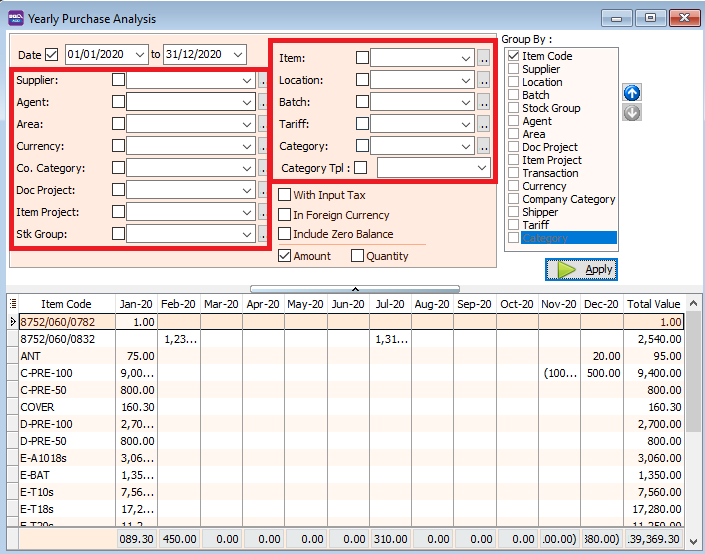Open Supplier lookup browse button

263,80
